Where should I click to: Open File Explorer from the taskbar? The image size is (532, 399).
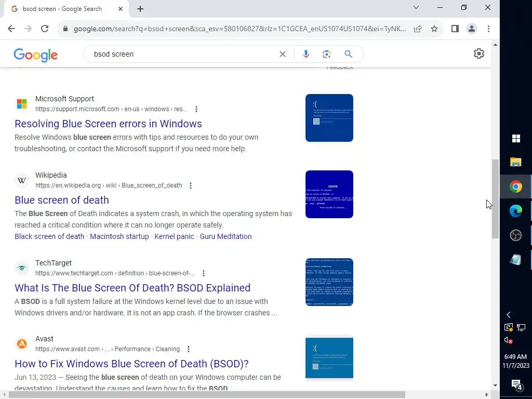pos(516,162)
